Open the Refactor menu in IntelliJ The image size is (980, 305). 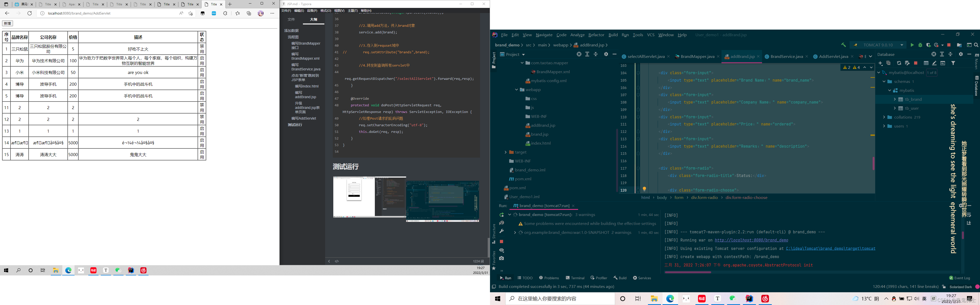click(596, 35)
